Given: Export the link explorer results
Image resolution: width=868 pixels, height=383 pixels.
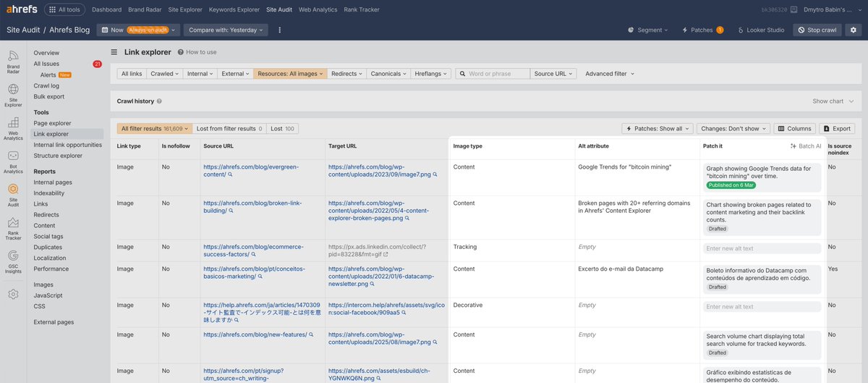Looking at the screenshot, I should [x=837, y=128].
